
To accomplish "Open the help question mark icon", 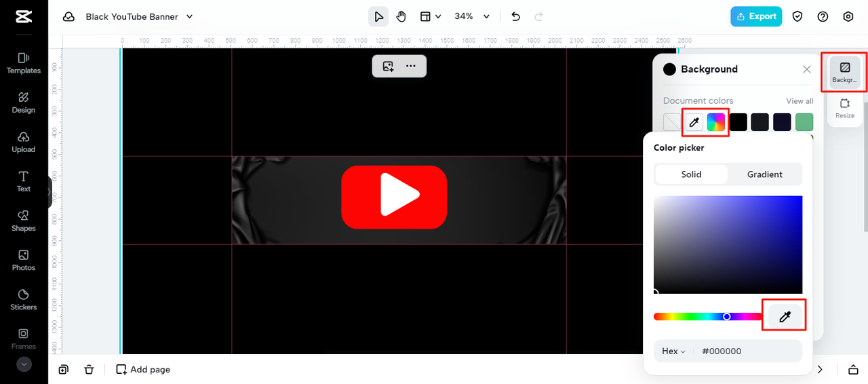I will pyautogui.click(x=823, y=17).
